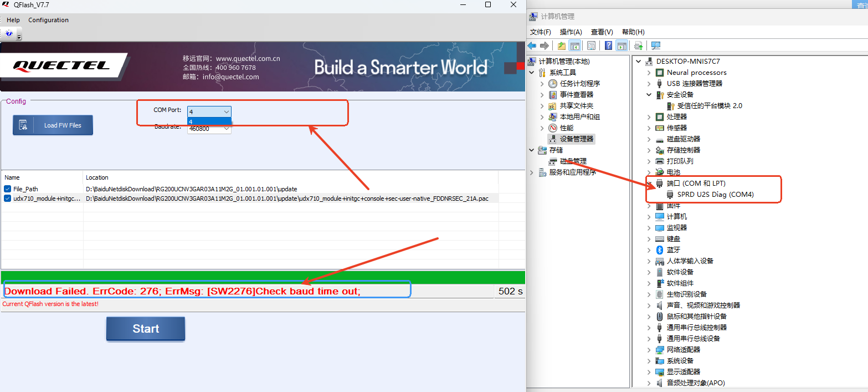Uncheck the udx710_module firmware checkbox

tap(8, 198)
